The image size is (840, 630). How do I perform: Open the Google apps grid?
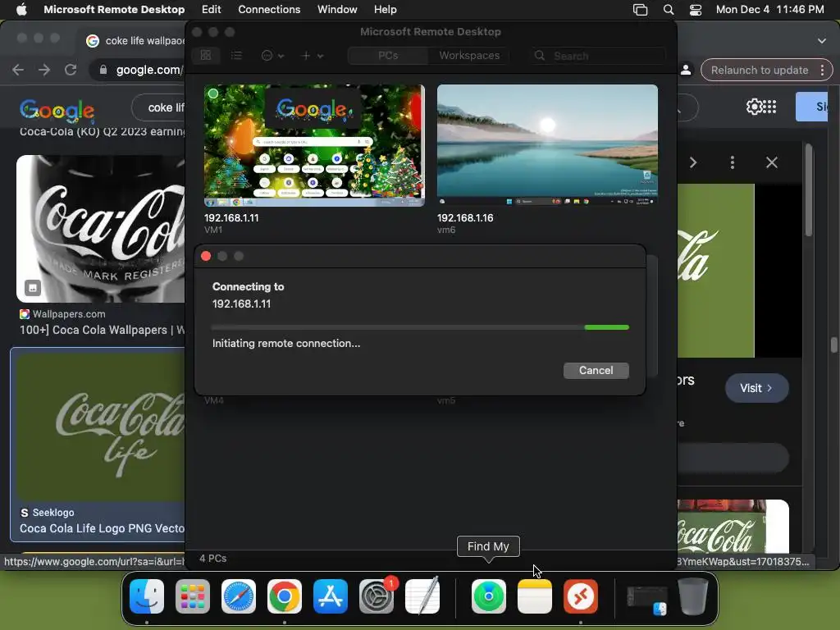(769, 107)
